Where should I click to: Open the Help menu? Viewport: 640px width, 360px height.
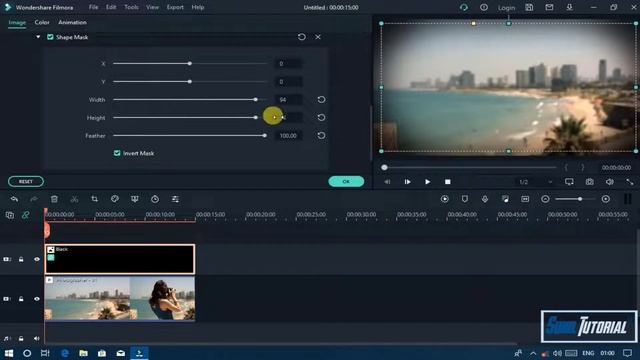198,7
